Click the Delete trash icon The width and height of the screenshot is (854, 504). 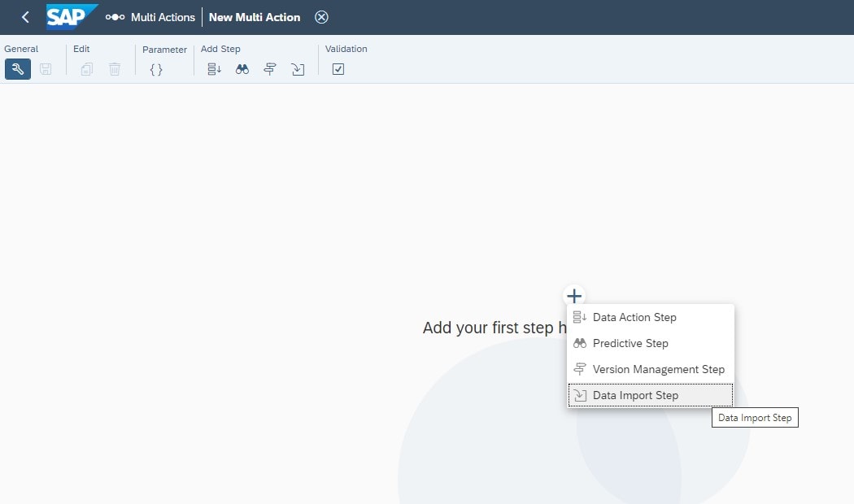click(x=115, y=69)
